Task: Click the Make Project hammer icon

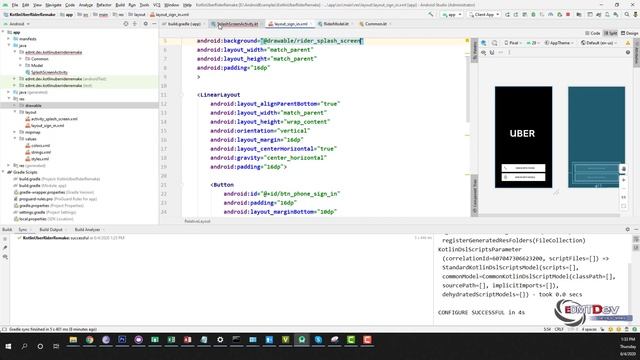Action: [431, 14]
